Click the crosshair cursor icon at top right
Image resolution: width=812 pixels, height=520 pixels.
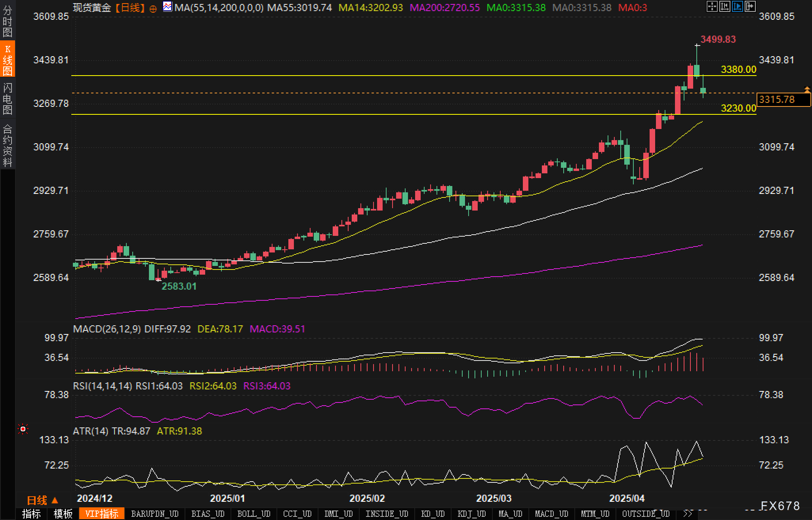pos(712,6)
